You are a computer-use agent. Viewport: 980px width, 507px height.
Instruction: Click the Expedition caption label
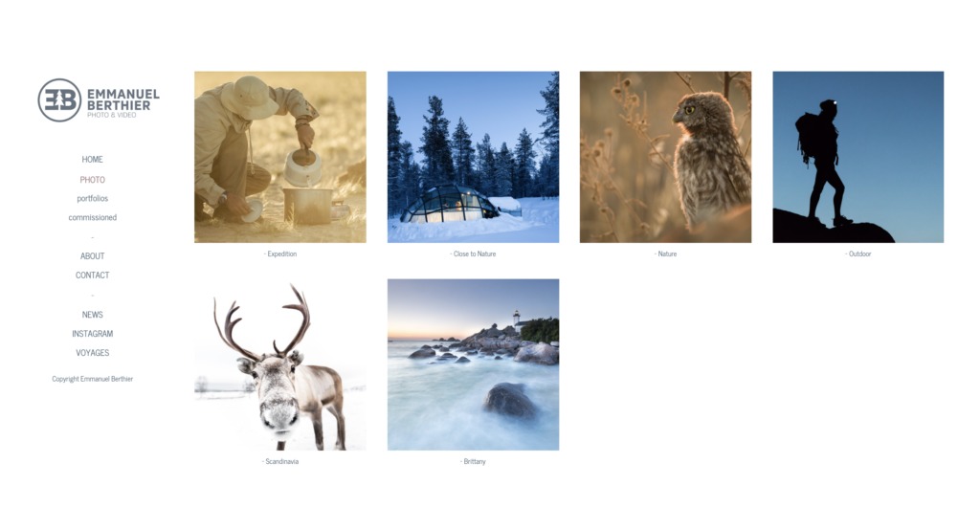click(x=280, y=254)
